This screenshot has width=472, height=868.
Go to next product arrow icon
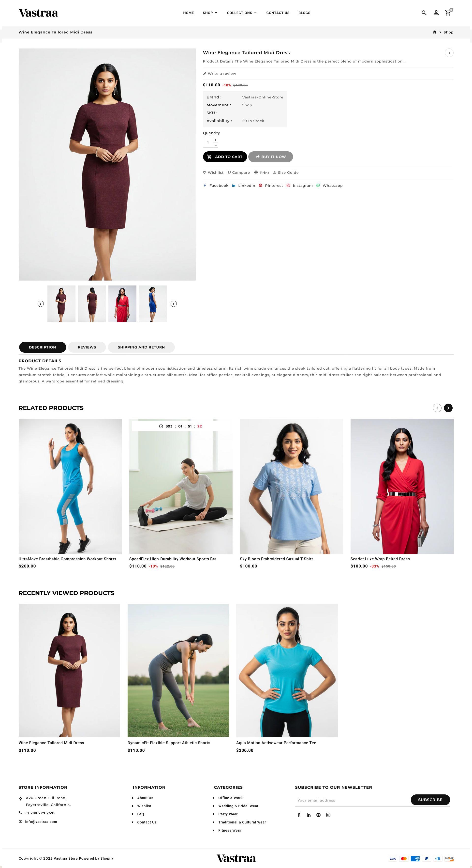tap(449, 53)
